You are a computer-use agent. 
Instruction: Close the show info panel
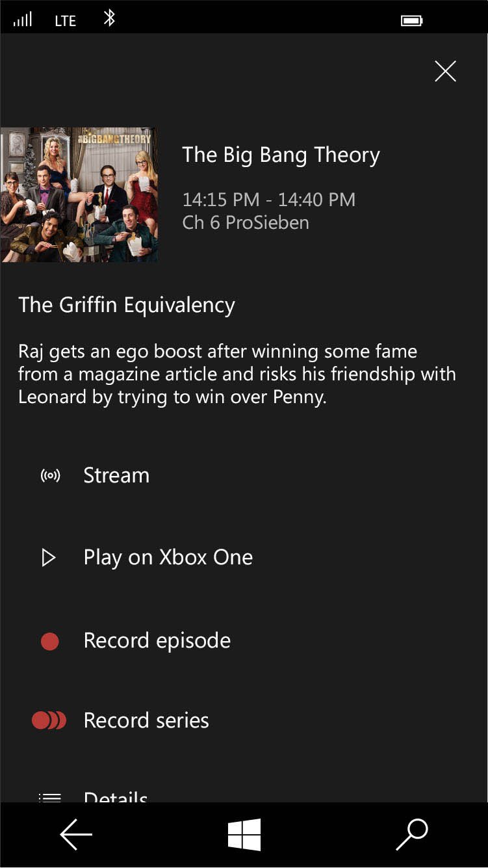pyautogui.click(x=445, y=72)
